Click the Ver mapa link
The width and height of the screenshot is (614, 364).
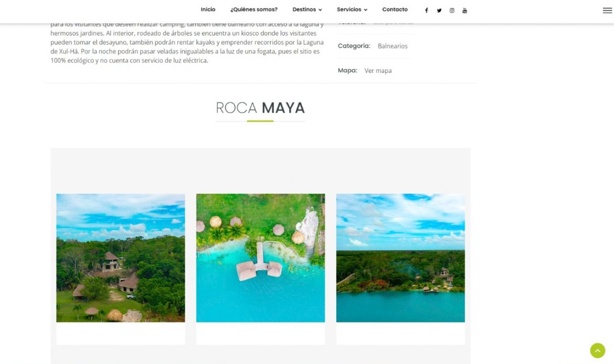pyautogui.click(x=378, y=70)
